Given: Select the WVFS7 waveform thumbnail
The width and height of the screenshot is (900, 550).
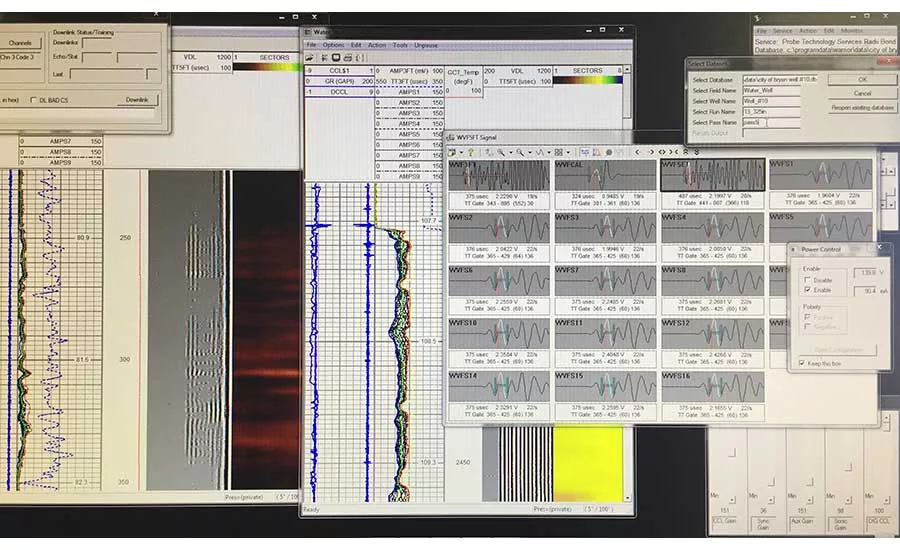Looking at the screenshot, I should click(x=605, y=281).
